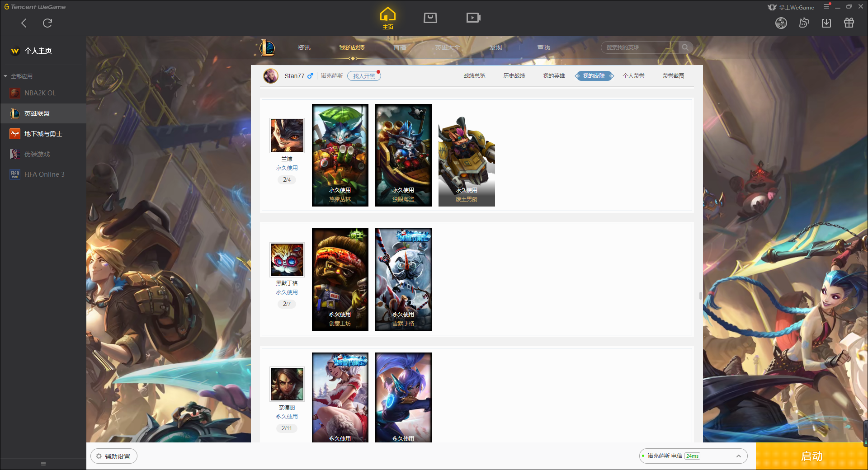Switch to 战绩总览 sub-tab

point(474,76)
